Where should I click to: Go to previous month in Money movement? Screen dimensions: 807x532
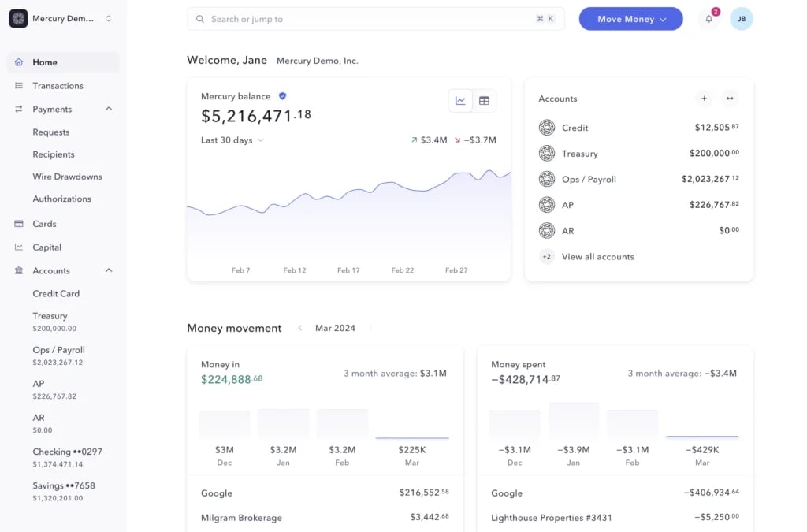point(299,328)
